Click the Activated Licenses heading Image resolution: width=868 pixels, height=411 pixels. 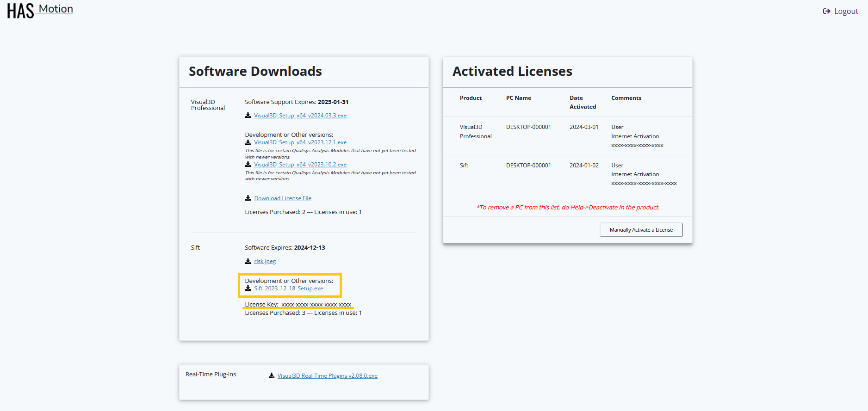click(x=512, y=71)
